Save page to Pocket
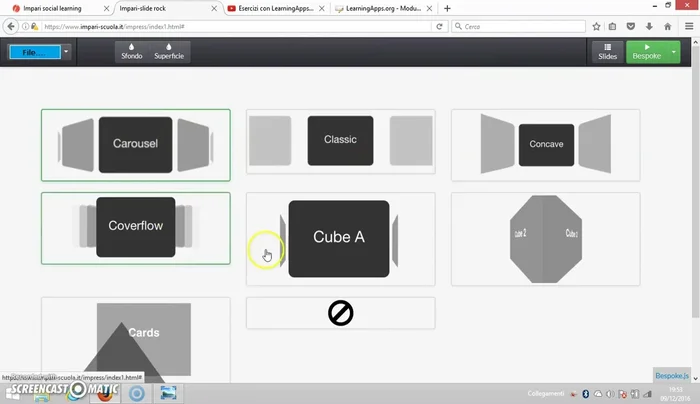Viewport: 700px width, 404px height. (x=630, y=26)
